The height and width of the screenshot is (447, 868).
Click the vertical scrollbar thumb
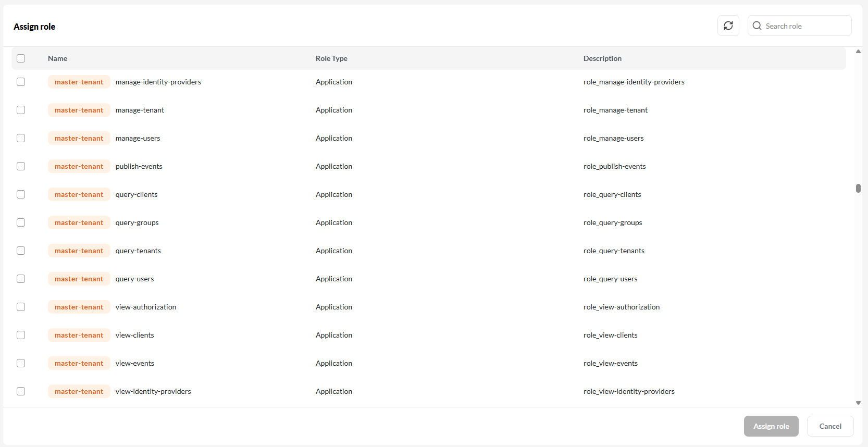pyautogui.click(x=858, y=188)
